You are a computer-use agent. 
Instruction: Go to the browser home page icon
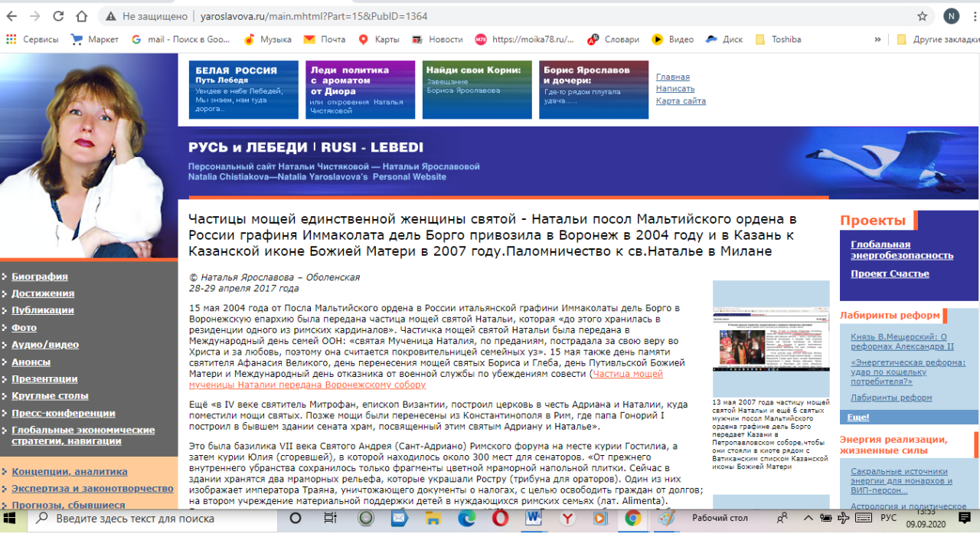[x=82, y=16]
